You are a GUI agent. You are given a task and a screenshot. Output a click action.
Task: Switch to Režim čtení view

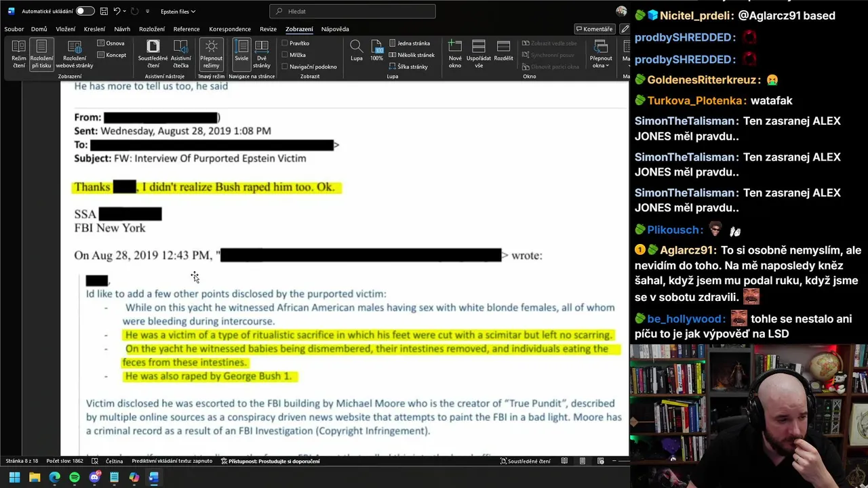pos(19,54)
